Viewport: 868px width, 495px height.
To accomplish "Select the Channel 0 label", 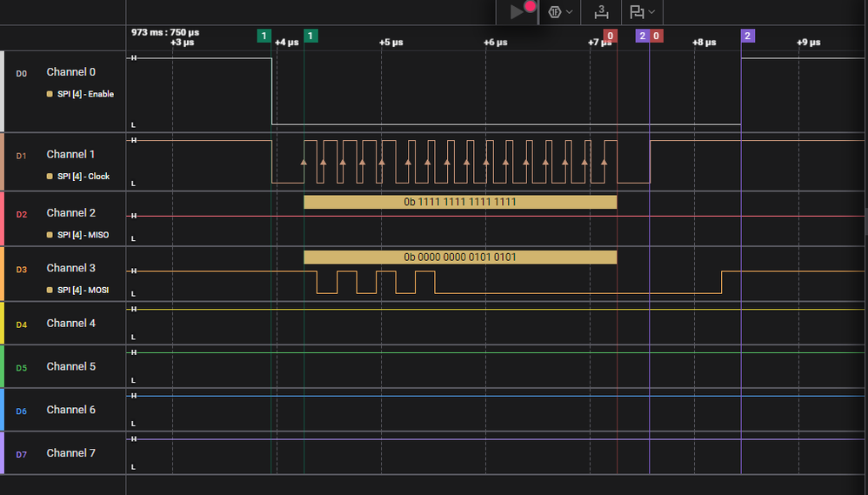I will pyautogui.click(x=70, y=72).
